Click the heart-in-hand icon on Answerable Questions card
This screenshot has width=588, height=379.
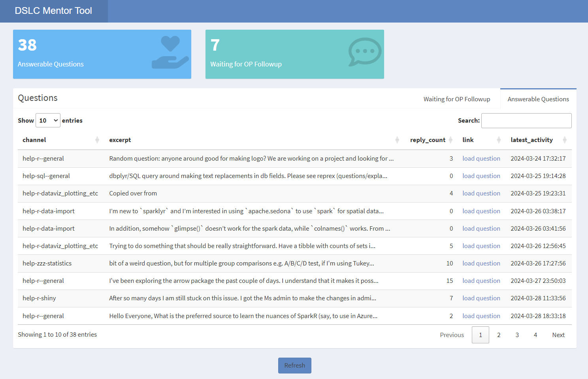(170, 52)
